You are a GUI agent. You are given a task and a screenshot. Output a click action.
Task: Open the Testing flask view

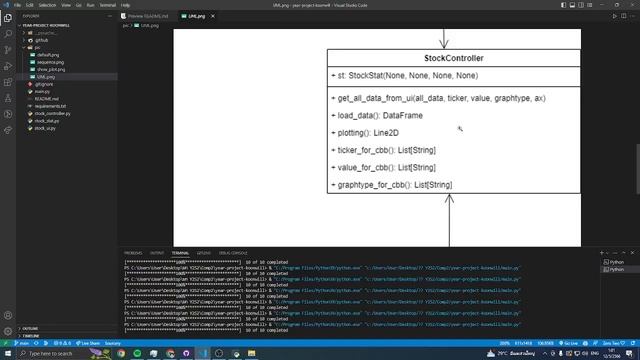coord(8,98)
